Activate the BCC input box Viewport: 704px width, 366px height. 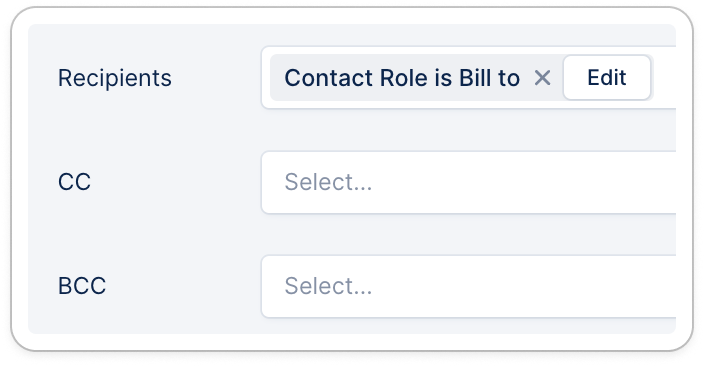pos(468,286)
